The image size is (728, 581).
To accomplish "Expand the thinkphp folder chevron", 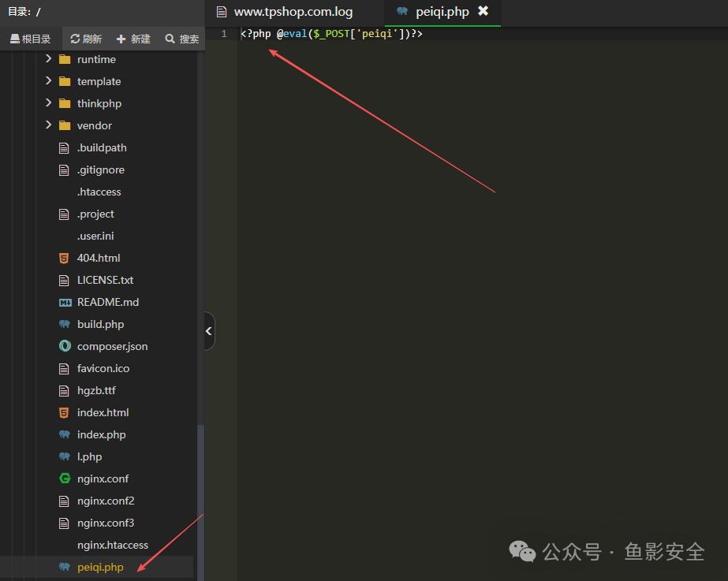I will pyautogui.click(x=48, y=103).
